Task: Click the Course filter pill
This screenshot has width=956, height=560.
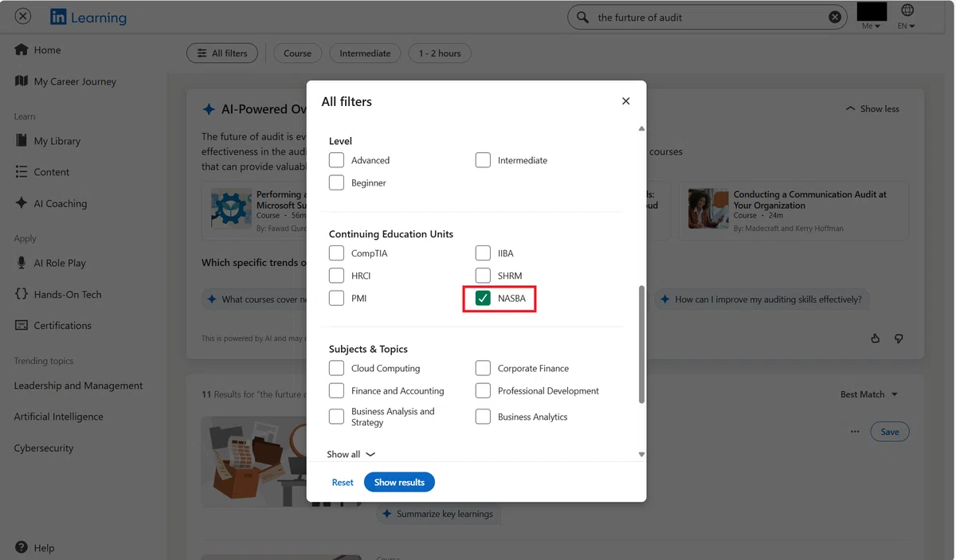Action: pyautogui.click(x=297, y=53)
